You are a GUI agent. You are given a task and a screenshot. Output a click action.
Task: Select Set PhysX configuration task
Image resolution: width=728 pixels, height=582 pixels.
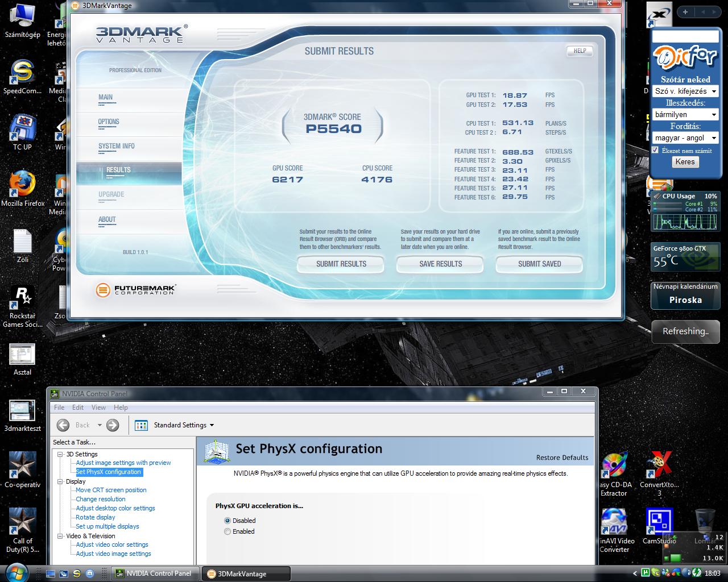(x=108, y=472)
